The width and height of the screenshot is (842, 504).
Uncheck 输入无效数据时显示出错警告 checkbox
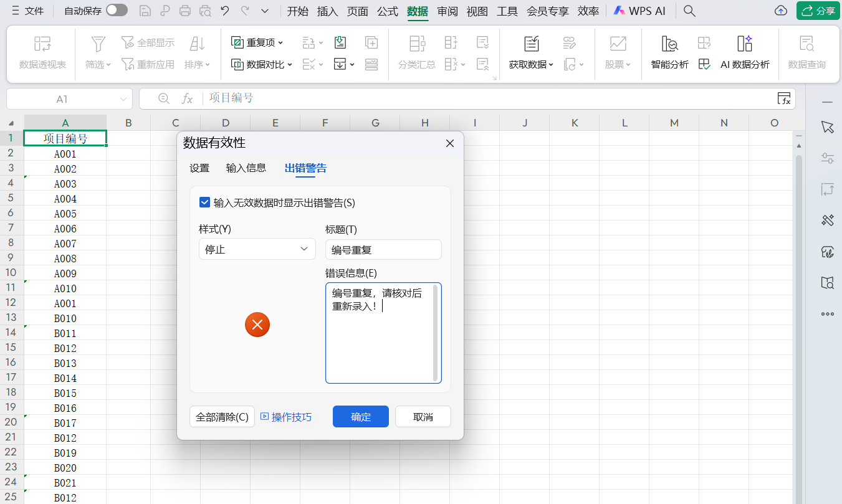[204, 202]
